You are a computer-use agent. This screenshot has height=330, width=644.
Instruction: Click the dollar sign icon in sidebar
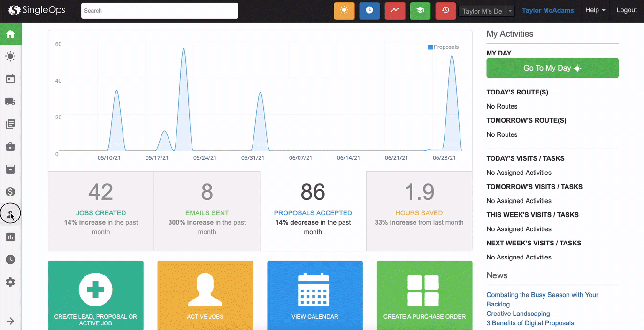click(10, 192)
